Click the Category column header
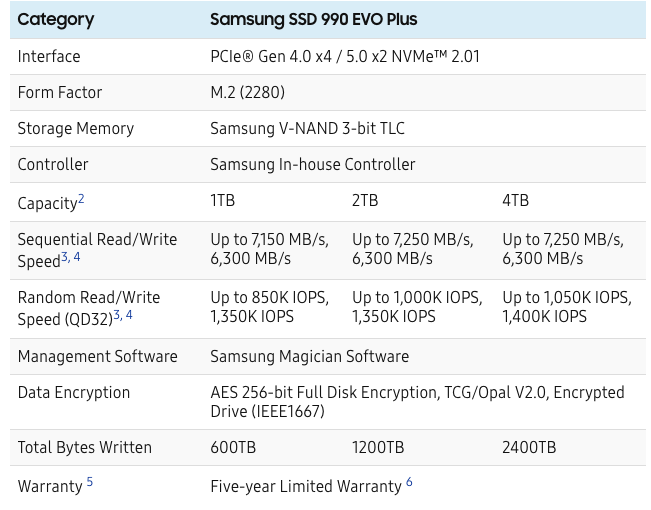The width and height of the screenshot is (651, 510). [56, 19]
